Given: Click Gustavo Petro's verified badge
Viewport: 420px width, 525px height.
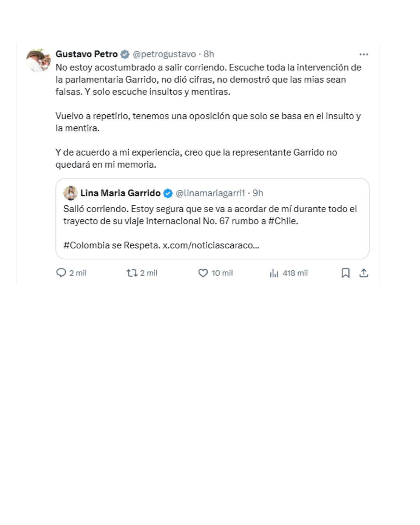Looking at the screenshot, I should (125, 54).
